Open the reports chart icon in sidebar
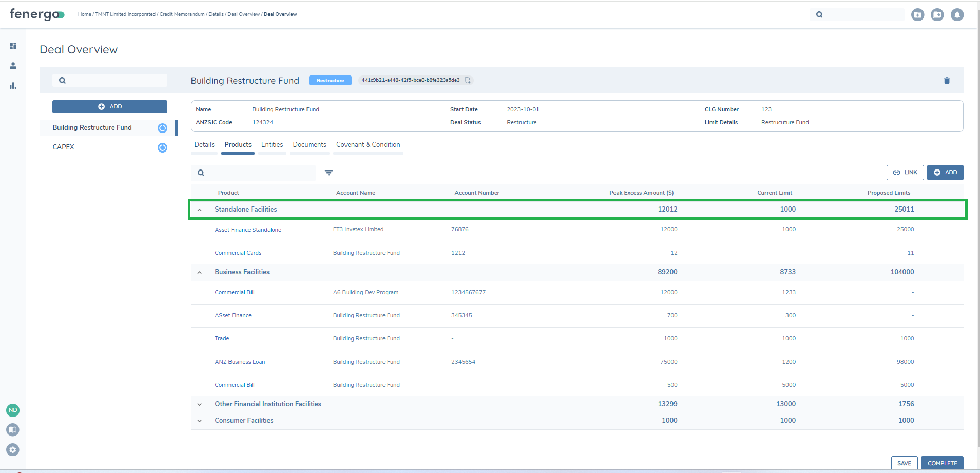Screen dimensions: 980x473 (x=13, y=86)
